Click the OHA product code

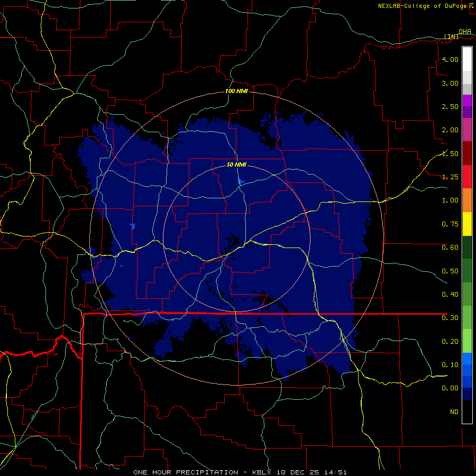[x=465, y=32]
